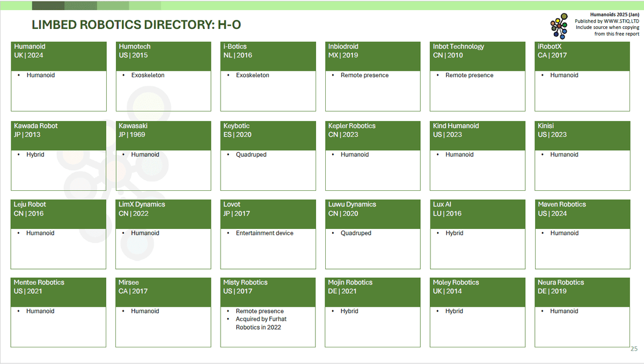Click the Keybotic card title

point(237,126)
